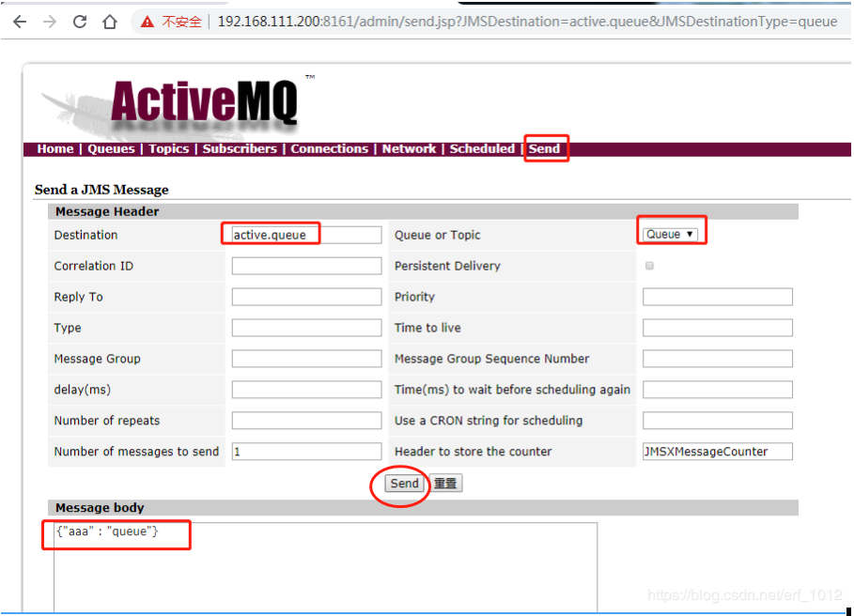Open the Subscribers menu item

point(240,148)
